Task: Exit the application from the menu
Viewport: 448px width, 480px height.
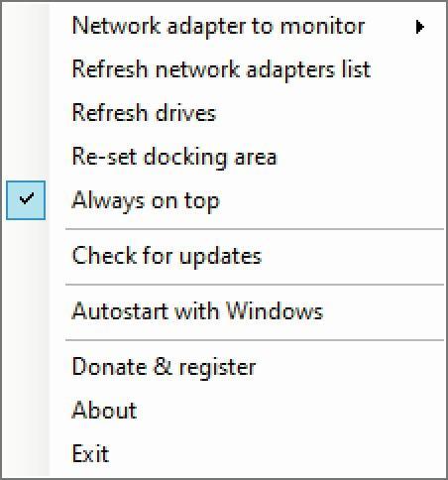Action: (223, 453)
